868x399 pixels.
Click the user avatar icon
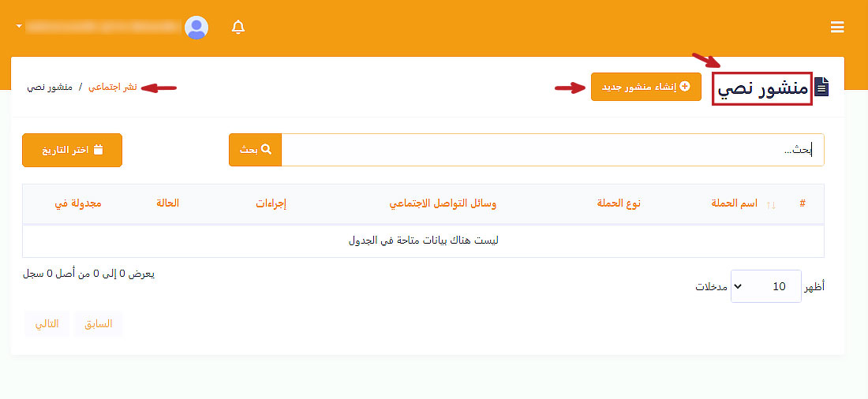coord(196,28)
